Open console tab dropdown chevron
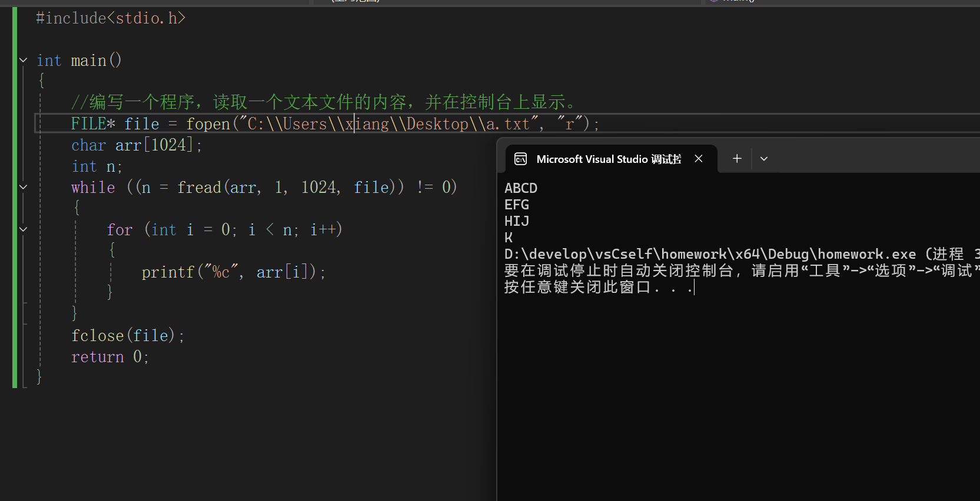This screenshot has height=501, width=980. (x=764, y=159)
